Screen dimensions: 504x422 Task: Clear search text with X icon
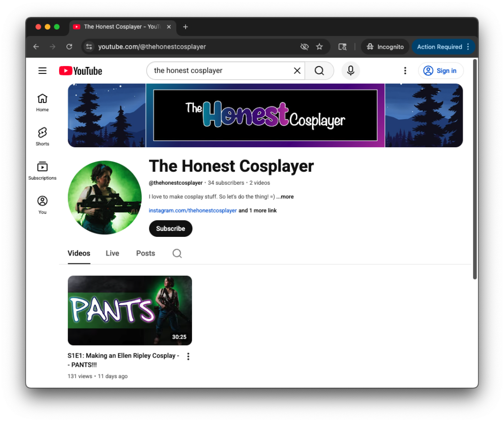tap(297, 71)
